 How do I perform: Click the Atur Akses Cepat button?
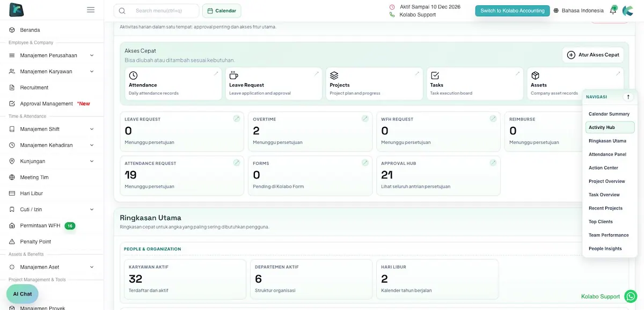(593, 55)
